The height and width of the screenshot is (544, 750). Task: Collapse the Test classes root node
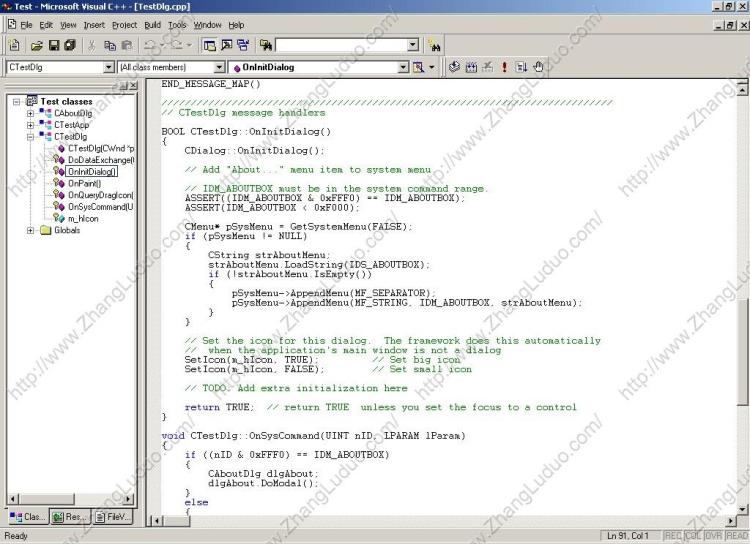click(17, 101)
